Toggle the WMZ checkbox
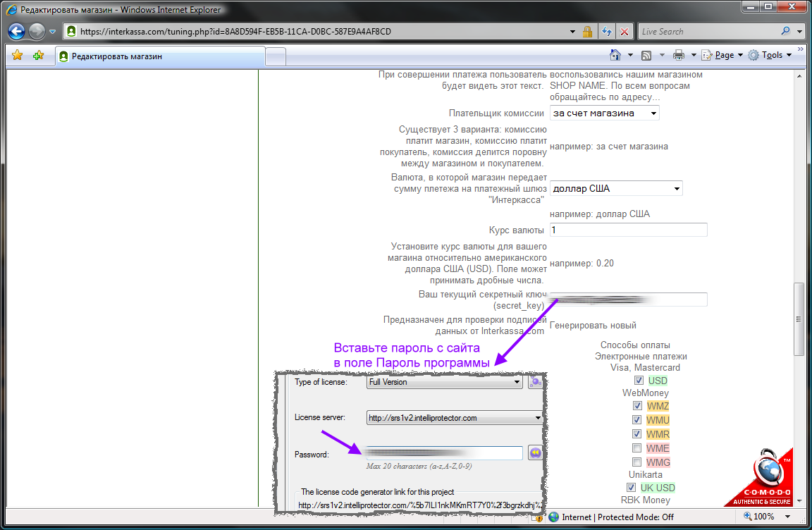 (637, 406)
